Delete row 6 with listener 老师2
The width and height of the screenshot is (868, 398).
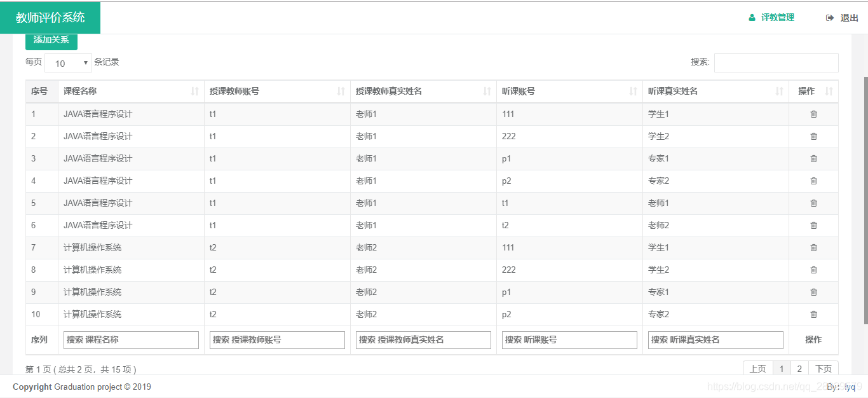click(813, 225)
